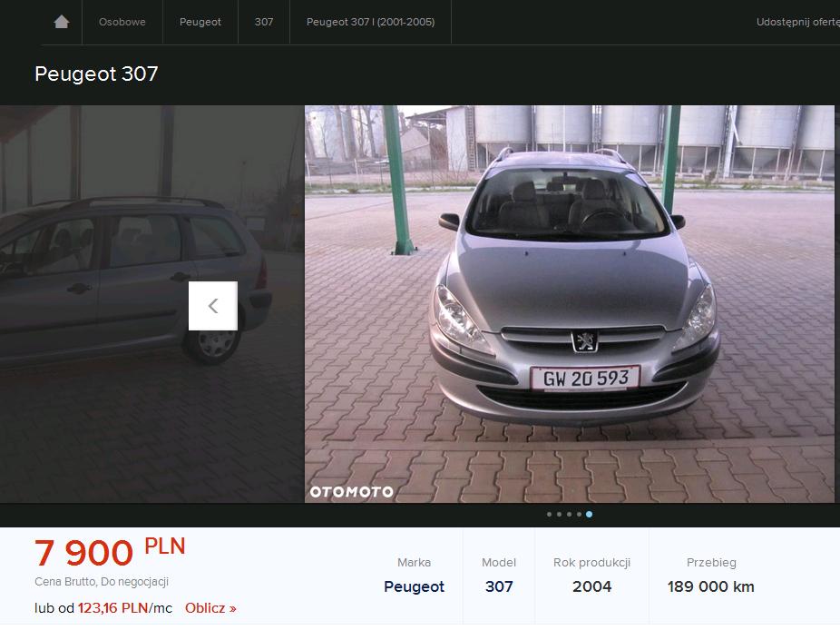Select the fourth gallery pagination dot
The width and height of the screenshot is (840, 630).
tap(579, 515)
